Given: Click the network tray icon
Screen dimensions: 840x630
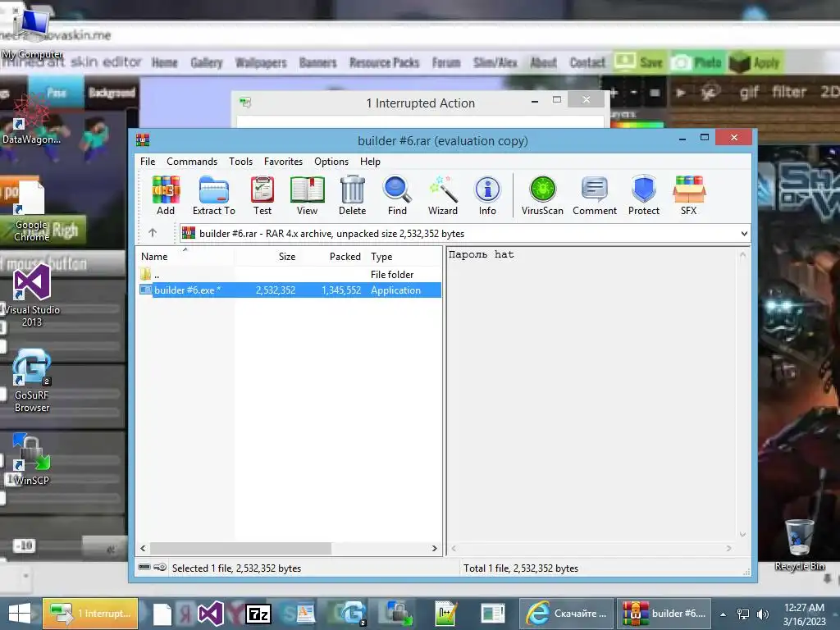Looking at the screenshot, I should [x=743, y=614].
